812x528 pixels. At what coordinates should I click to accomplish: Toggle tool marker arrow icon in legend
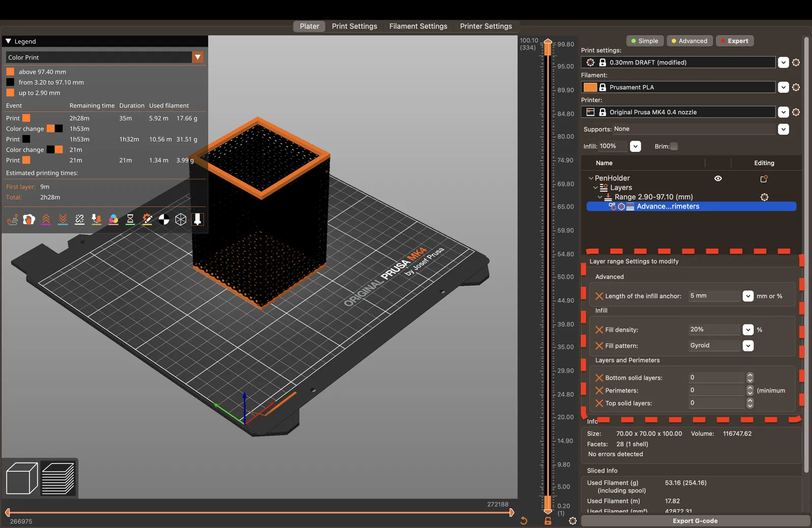click(198, 219)
